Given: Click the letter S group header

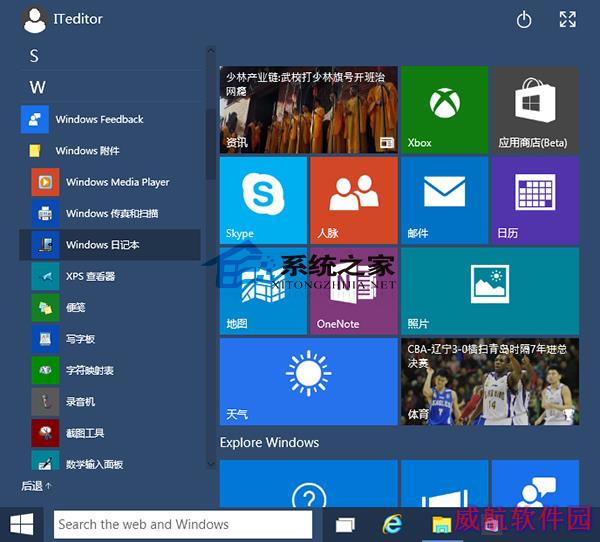Looking at the screenshot, I should click(x=34, y=56).
